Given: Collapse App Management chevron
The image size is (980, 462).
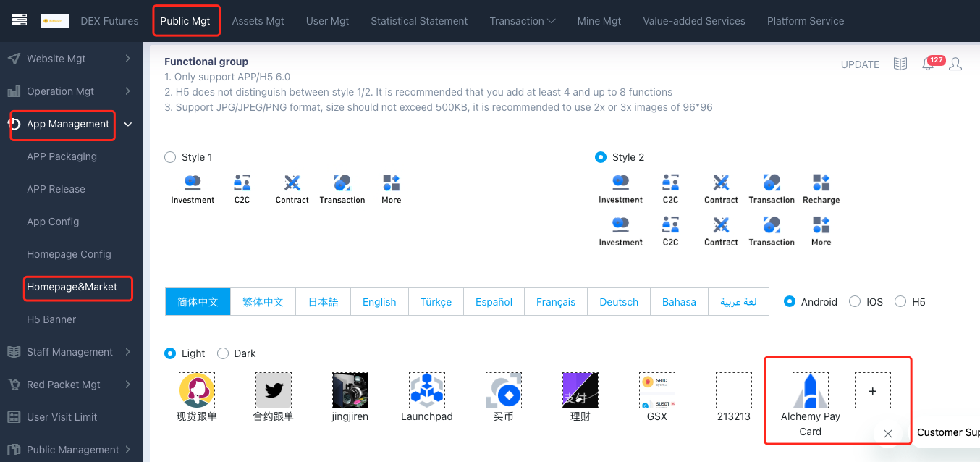Looking at the screenshot, I should click(128, 125).
